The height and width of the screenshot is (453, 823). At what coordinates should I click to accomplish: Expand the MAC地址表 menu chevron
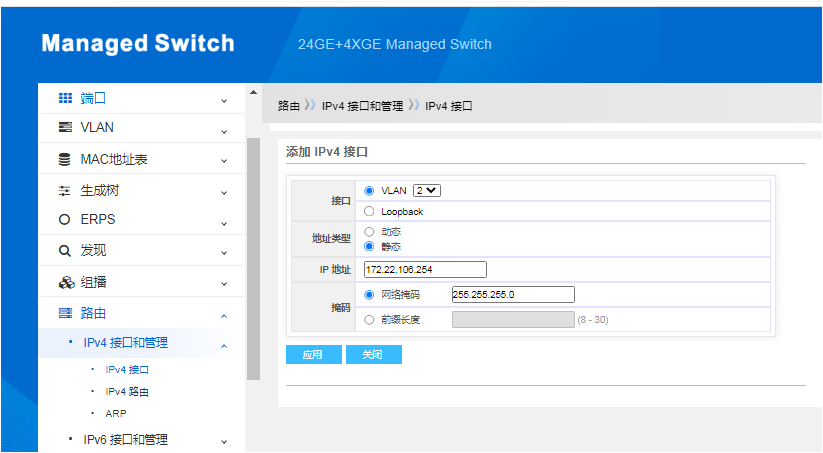pos(224,161)
